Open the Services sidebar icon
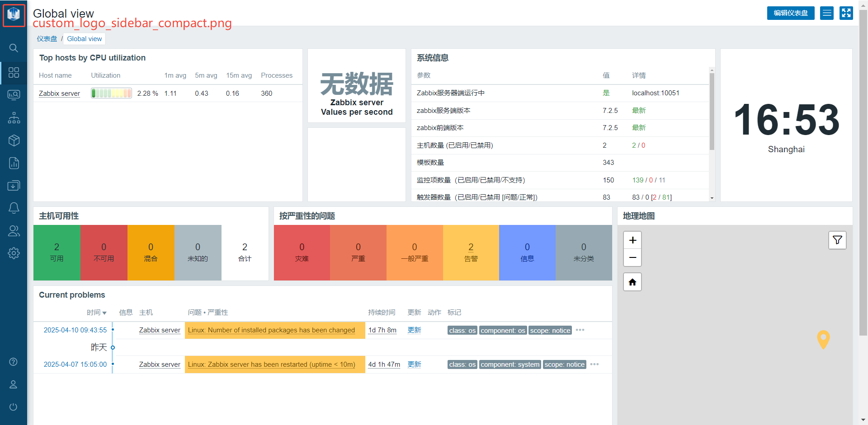The image size is (868, 425). pyautogui.click(x=14, y=117)
